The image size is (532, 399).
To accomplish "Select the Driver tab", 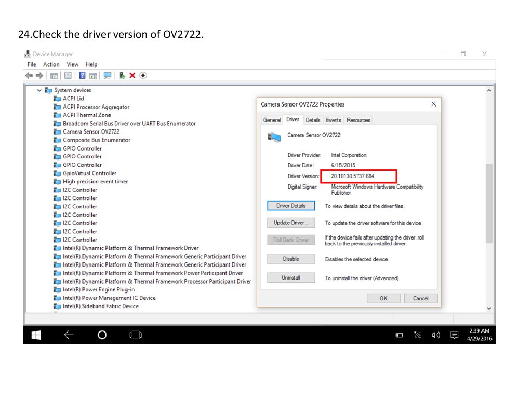I will tap(293, 119).
